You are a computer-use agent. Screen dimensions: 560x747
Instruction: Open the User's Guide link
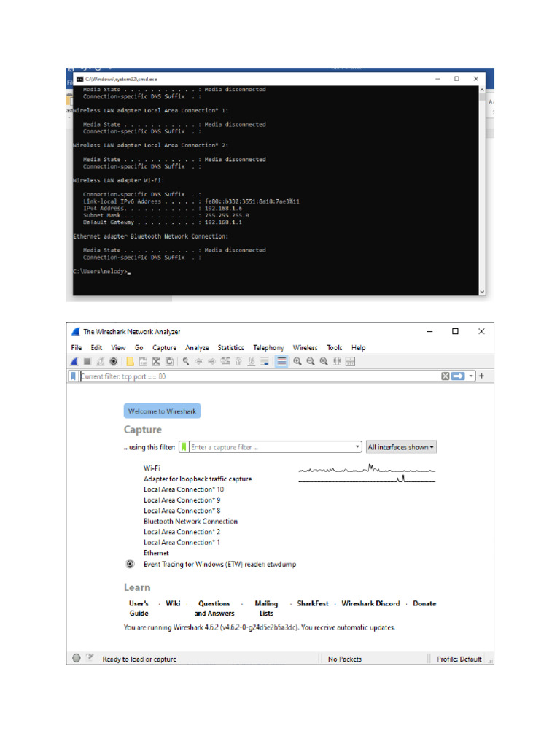pos(139,608)
